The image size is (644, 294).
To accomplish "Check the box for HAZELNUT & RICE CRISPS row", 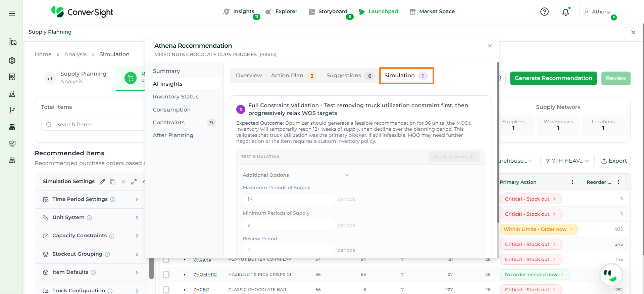I will point(166,275).
